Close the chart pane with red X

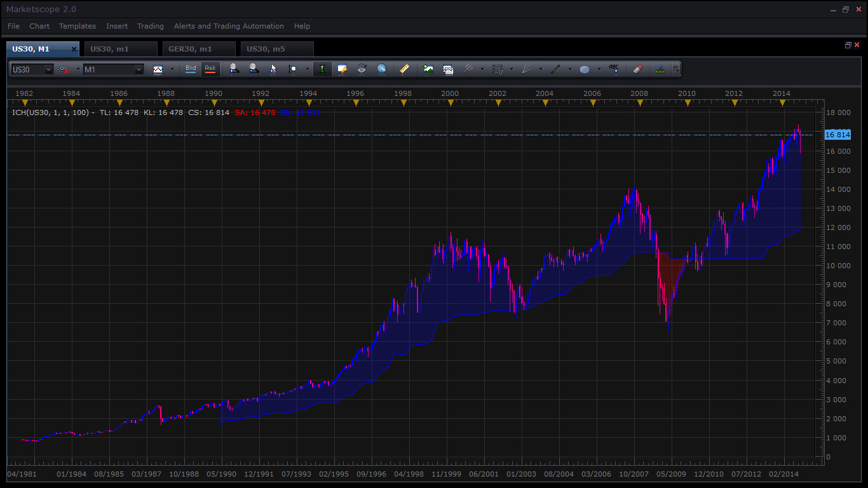pos(857,45)
